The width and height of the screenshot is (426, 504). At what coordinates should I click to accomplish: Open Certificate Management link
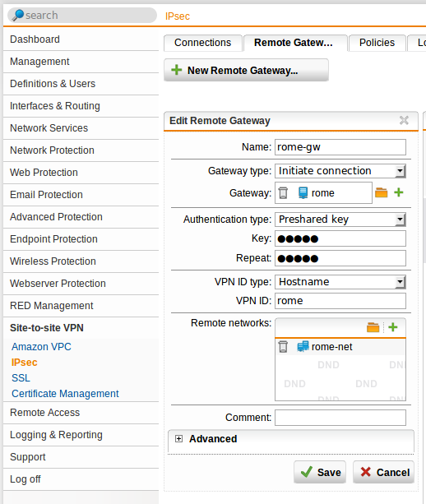pyautogui.click(x=65, y=394)
